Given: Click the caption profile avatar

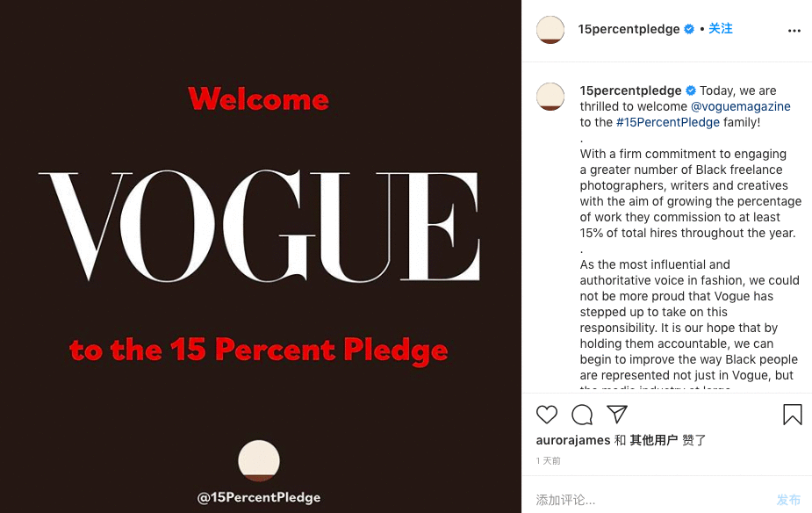Looking at the screenshot, I should coord(550,97).
